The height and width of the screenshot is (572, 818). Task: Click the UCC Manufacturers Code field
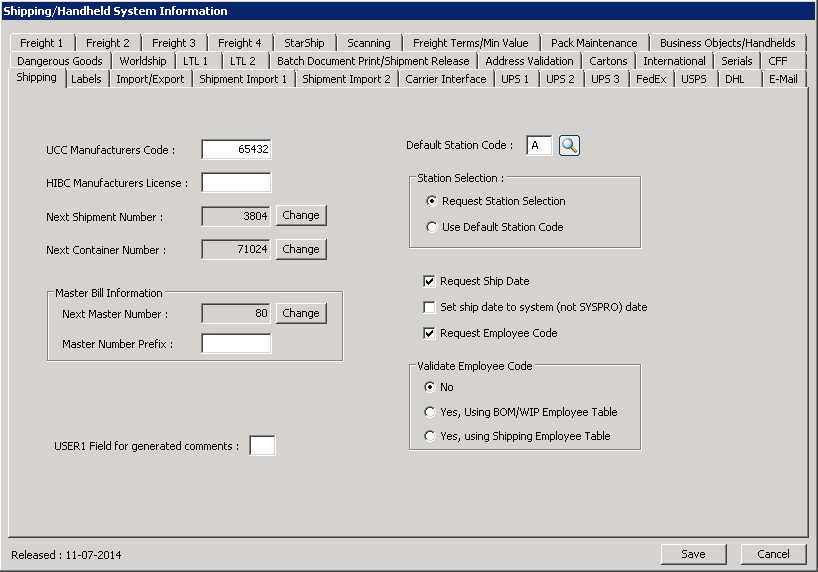(x=236, y=150)
